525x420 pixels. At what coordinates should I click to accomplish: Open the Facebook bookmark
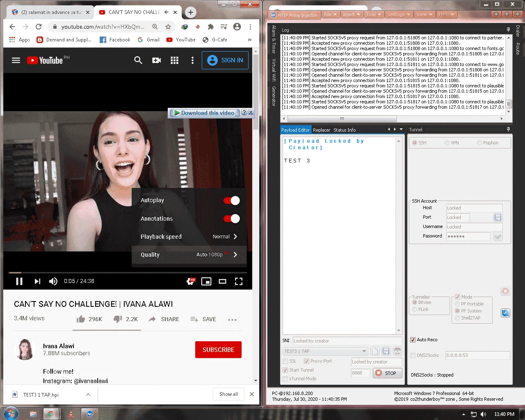click(x=115, y=40)
